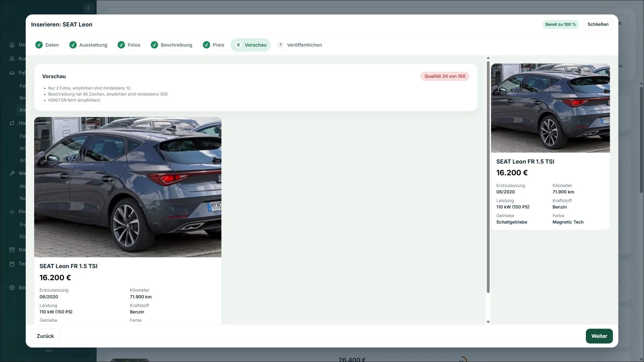Click the Qualität 34 von 100 badge
This screenshot has height=362, width=644.
coord(445,76)
